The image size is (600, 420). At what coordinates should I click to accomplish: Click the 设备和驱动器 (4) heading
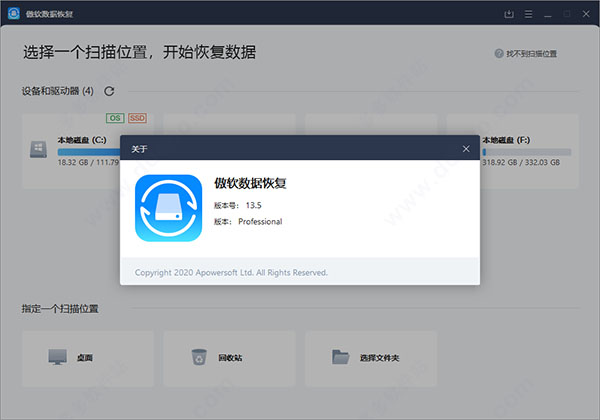(57, 91)
